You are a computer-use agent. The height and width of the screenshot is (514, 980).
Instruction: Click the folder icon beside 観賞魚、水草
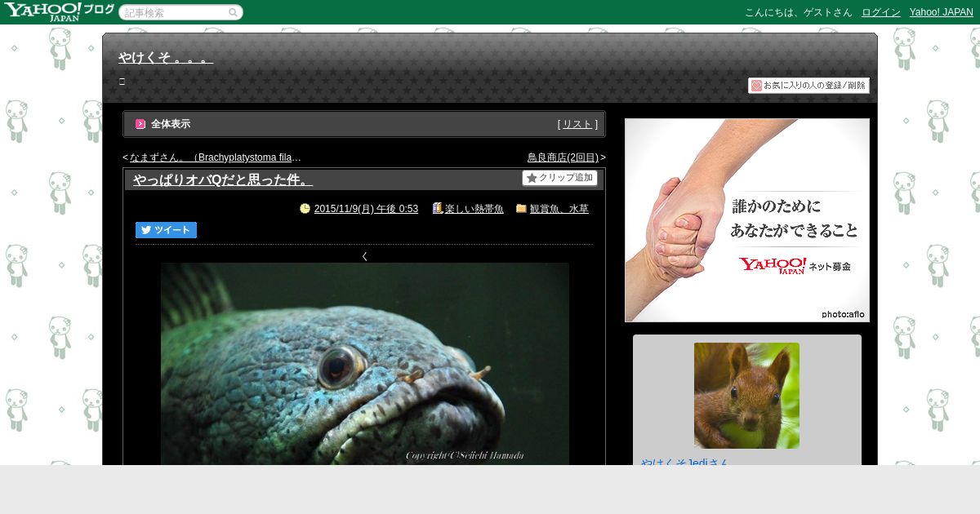521,209
